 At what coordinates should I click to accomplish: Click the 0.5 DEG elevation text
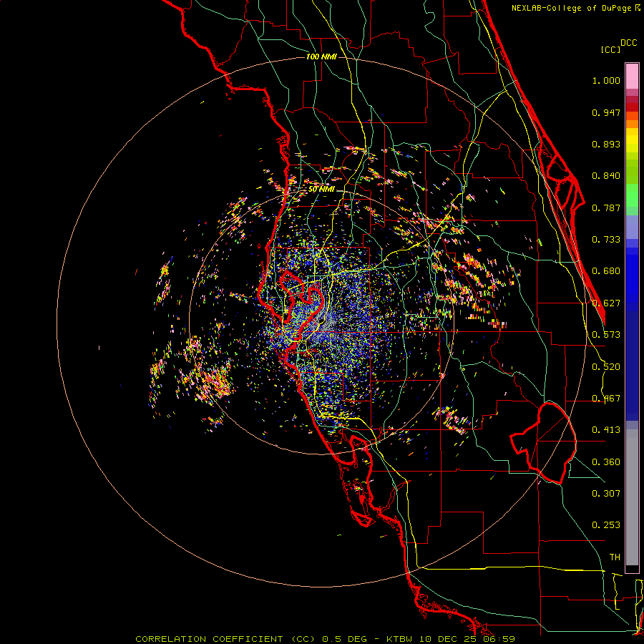[346, 639]
